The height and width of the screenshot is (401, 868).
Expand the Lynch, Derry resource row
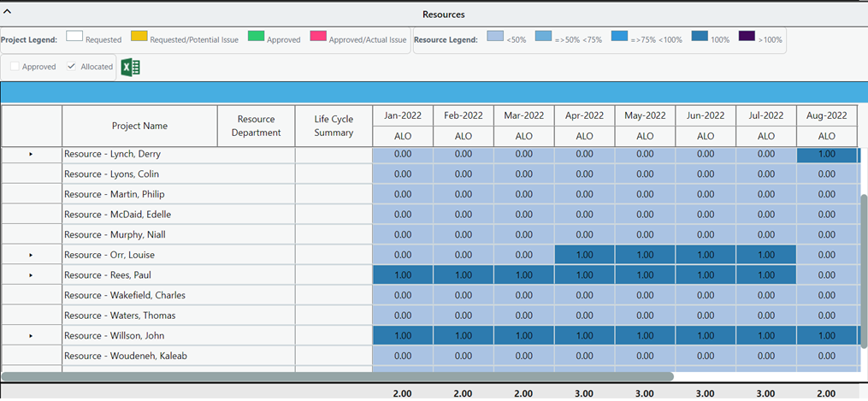[31, 154]
